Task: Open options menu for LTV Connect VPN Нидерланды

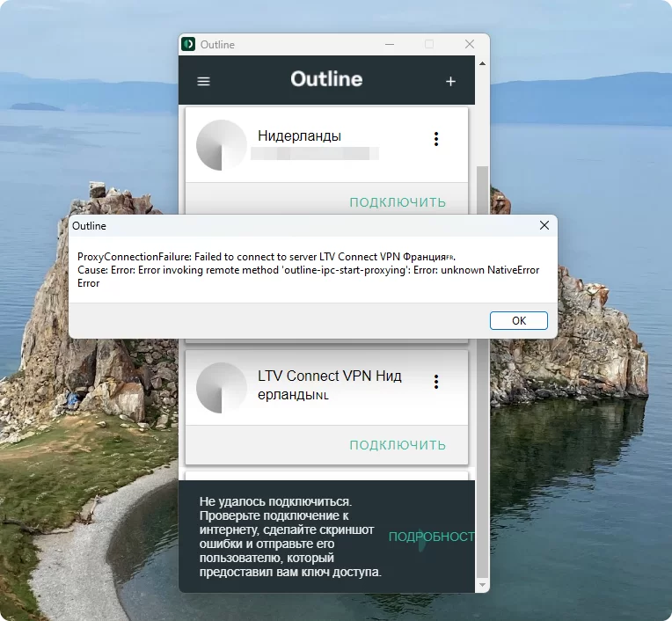Action: (x=436, y=382)
